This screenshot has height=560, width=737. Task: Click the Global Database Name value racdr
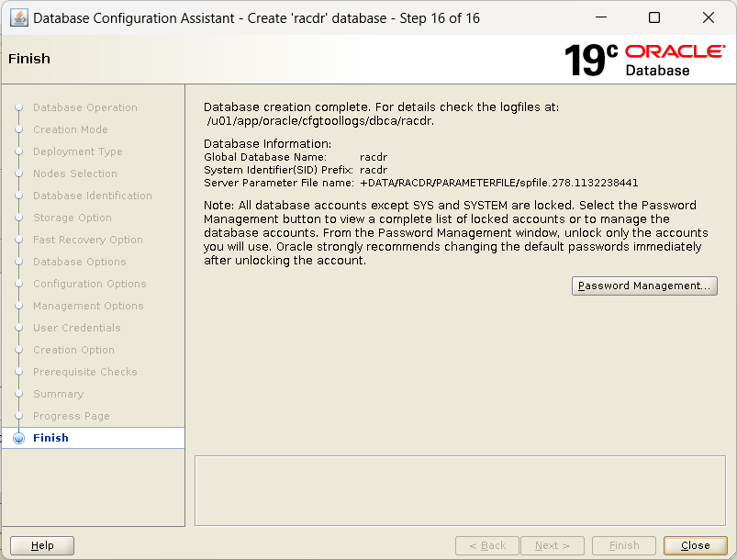pyautogui.click(x=374, y=157)
